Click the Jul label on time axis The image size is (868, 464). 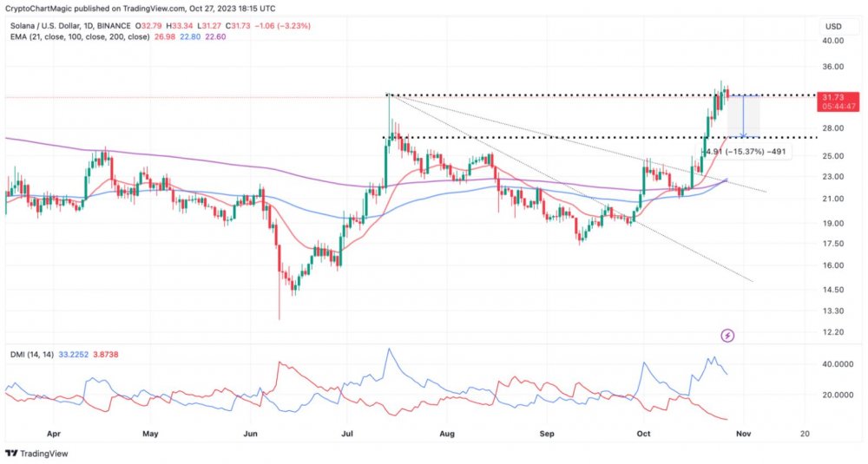point(348,435)
